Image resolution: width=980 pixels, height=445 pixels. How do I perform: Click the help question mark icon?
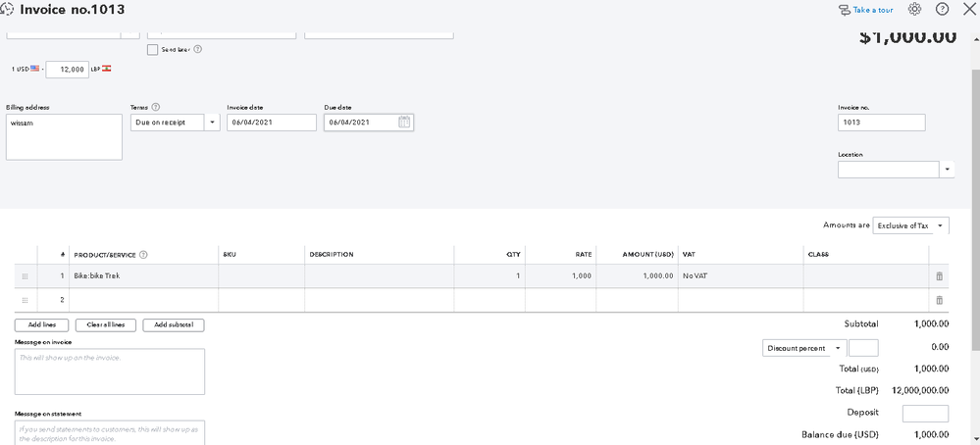pos(942,10)
